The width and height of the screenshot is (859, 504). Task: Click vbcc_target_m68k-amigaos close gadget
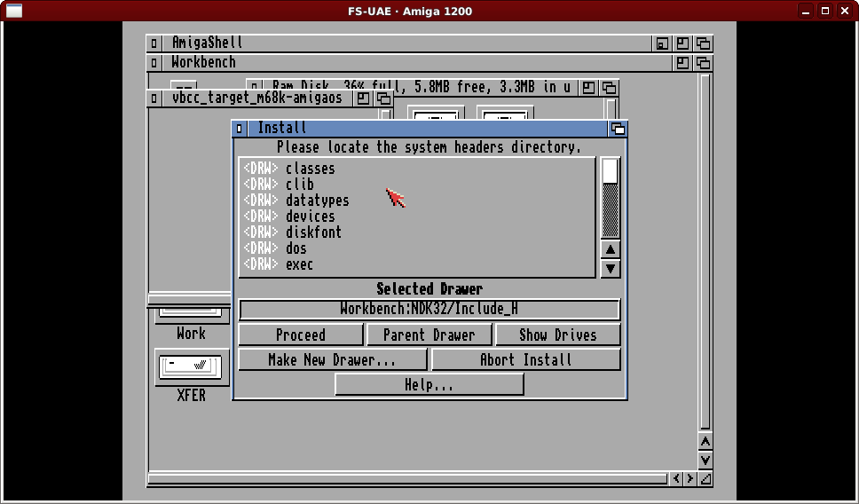pos(154,98)
